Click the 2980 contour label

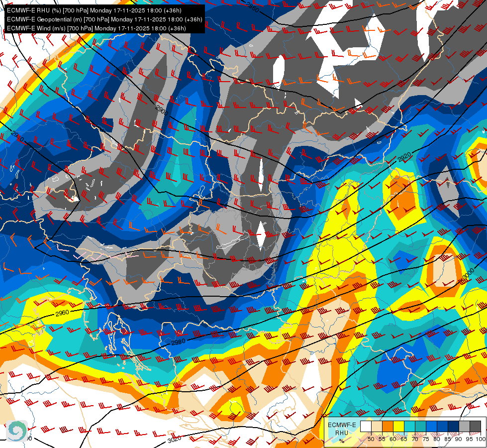tap(178, 342)
